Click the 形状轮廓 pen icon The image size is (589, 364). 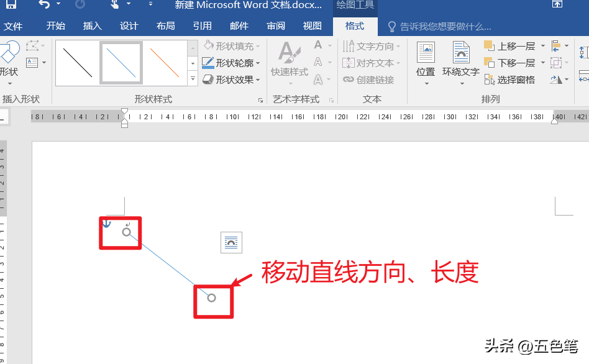click(x=208, y=63)
